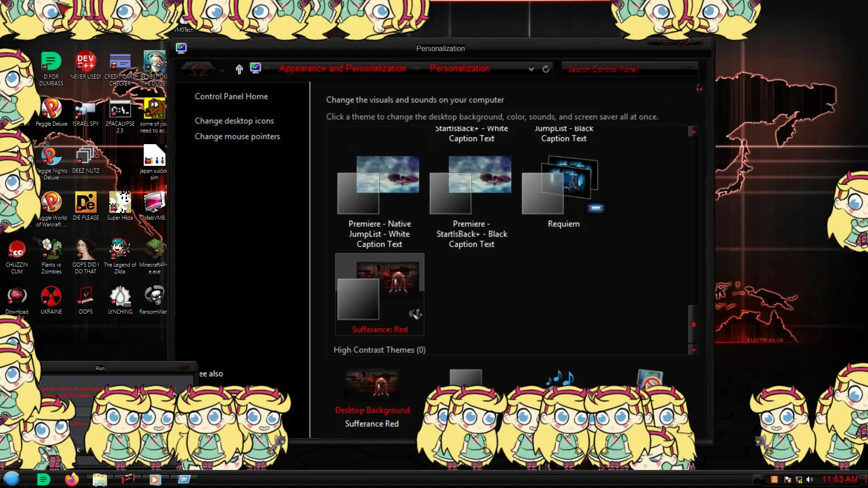Screen dimensions: 868x488
Task: Click the Personalization breadcrumb segment
Action: point(459,69)
